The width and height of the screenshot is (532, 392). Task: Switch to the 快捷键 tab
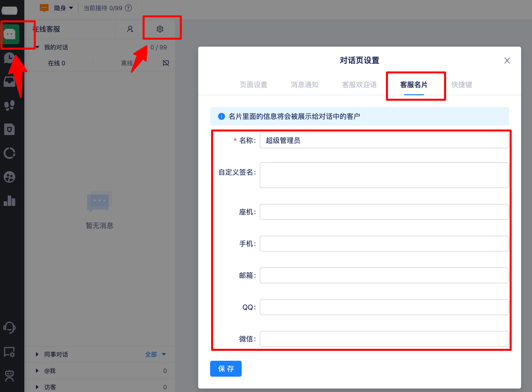tap(462, 85)
